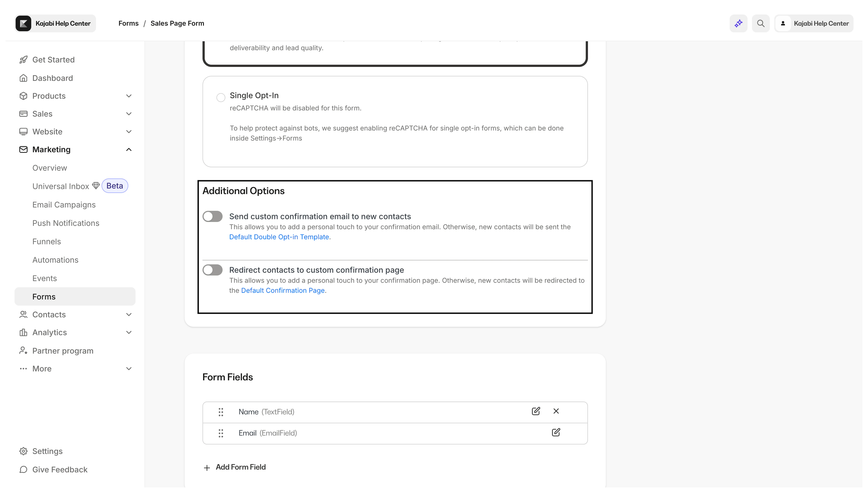Select Partner program in the sidebar
This screenshot has height=493, width=868.
(63, 351)
